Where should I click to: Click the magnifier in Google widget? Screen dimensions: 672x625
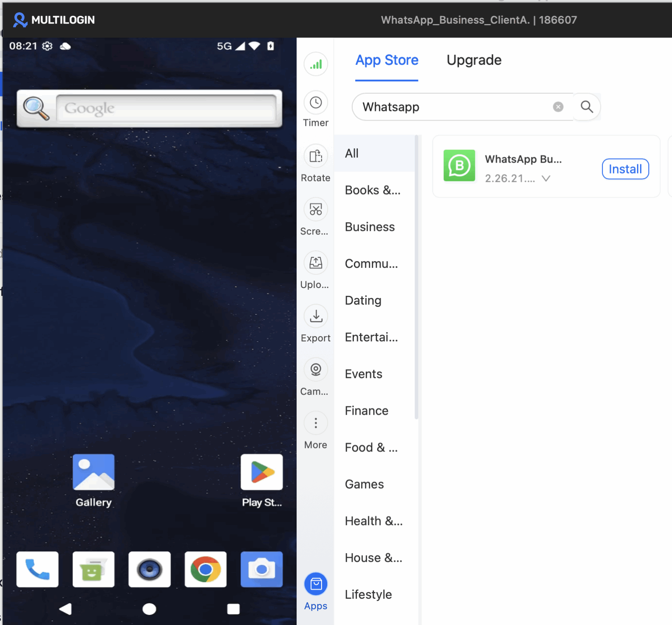click(36, 108)
